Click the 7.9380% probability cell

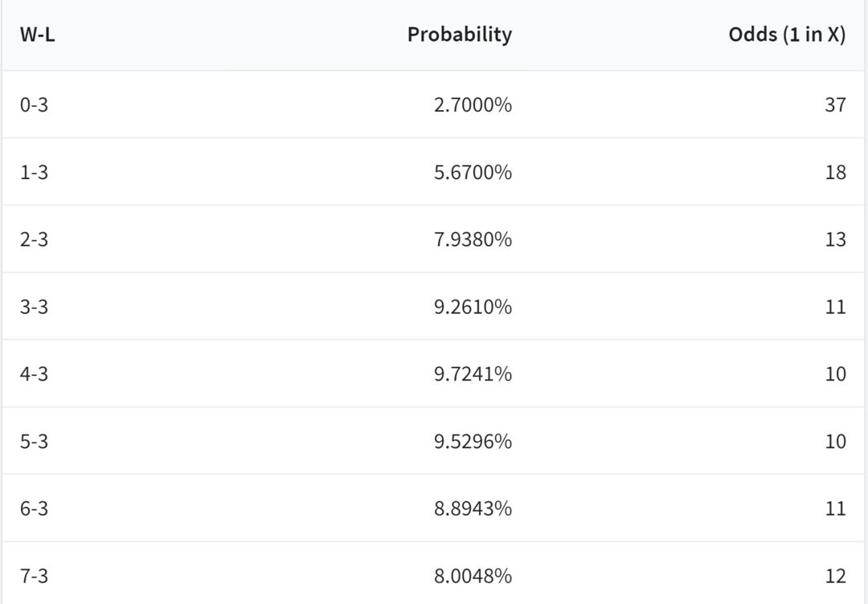pyautogui.click(x=473, y=239)
